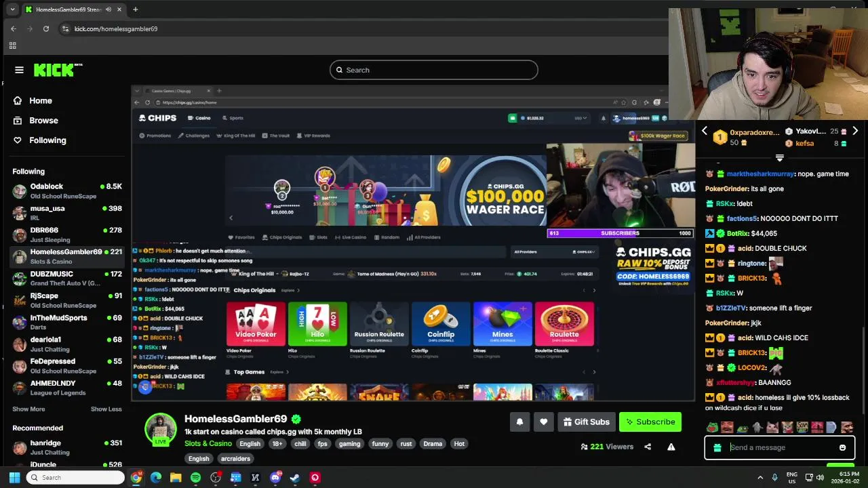This screenshot has height=488, width=868.
Task: Open RjScape channel in Following list
Action: coord(66,300)
